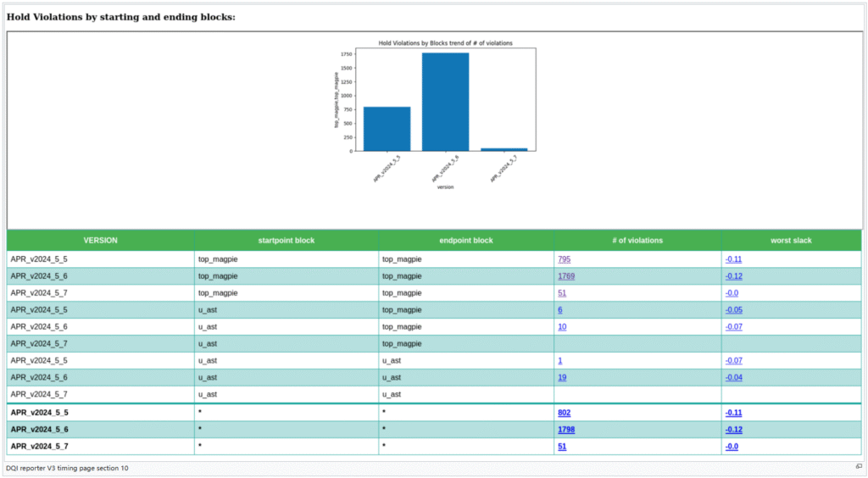
Task: Click the Hold Violations section heading
Action: [121, 17]
